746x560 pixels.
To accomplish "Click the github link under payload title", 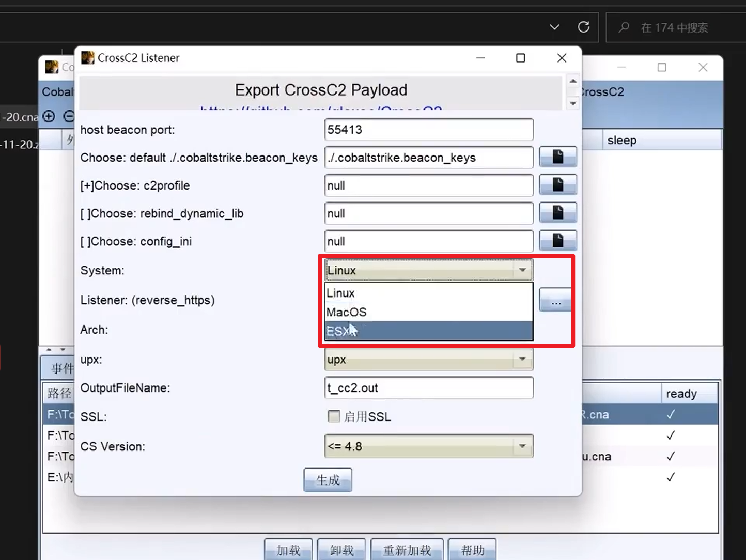I will pos(321,108).
